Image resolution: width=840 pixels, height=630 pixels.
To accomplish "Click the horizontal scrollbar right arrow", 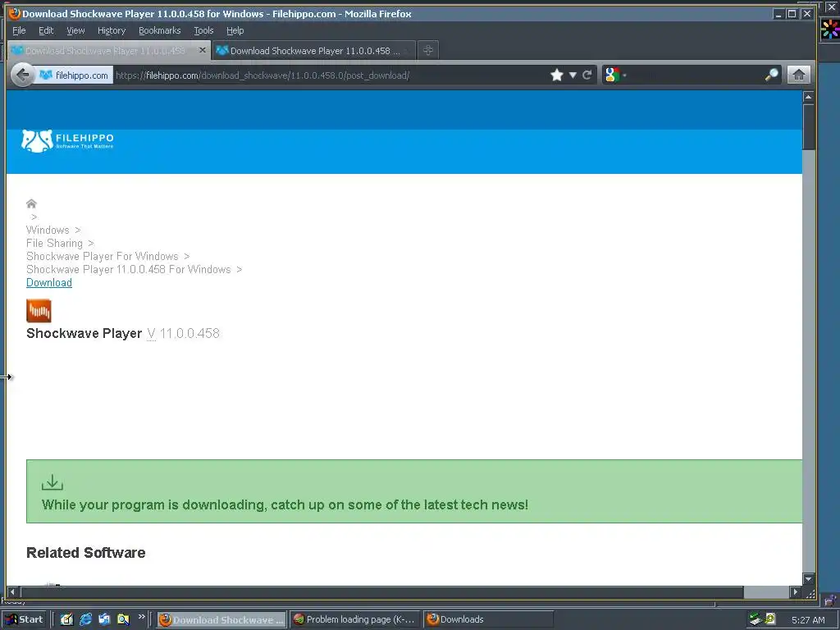I will pos(796,592).
